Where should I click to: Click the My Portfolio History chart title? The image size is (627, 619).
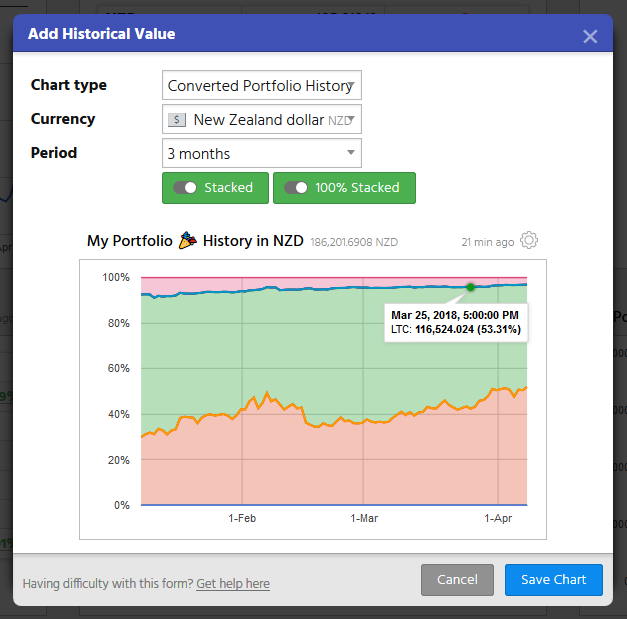pos(195,241)
